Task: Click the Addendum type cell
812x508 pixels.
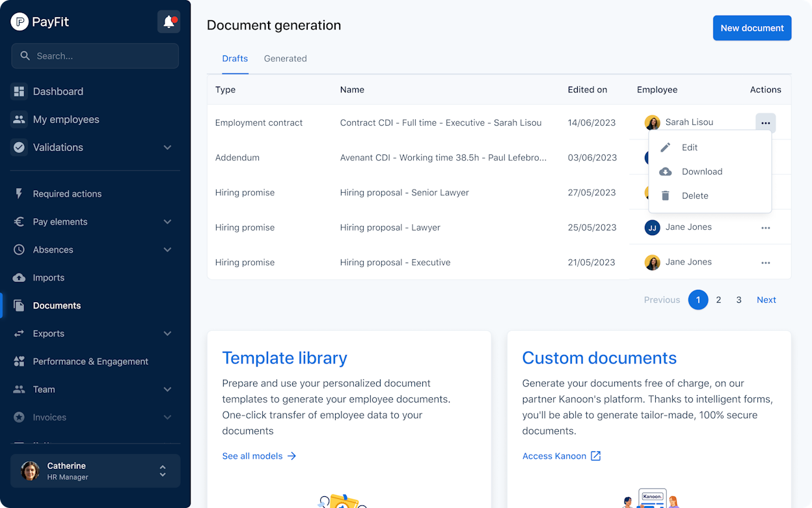Action: click(237, 158)
